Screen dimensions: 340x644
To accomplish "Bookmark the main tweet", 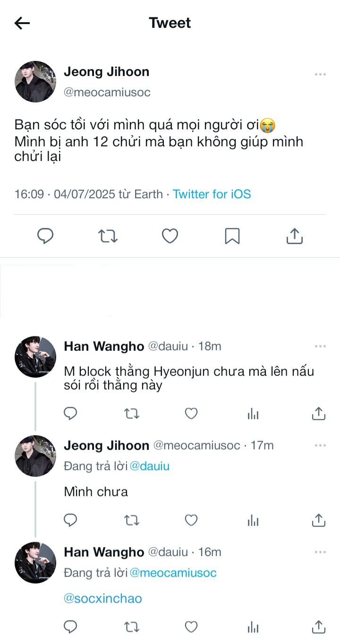I will point(232,236).
